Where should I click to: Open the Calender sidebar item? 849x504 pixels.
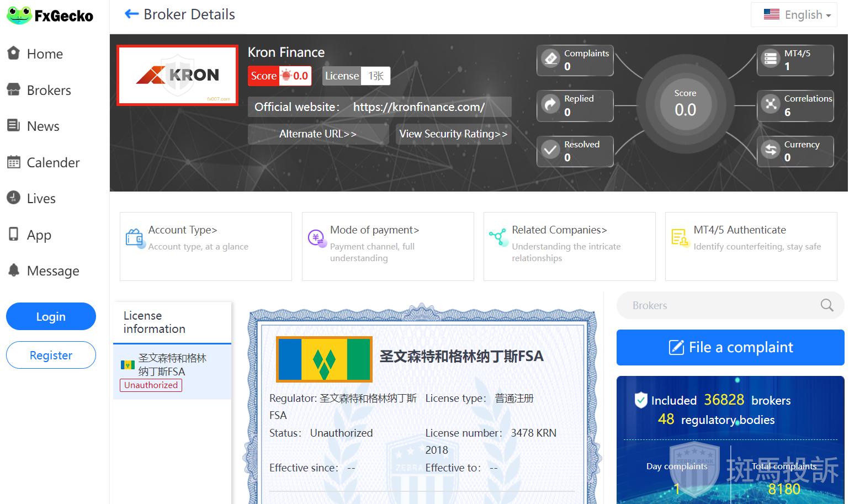53,163
